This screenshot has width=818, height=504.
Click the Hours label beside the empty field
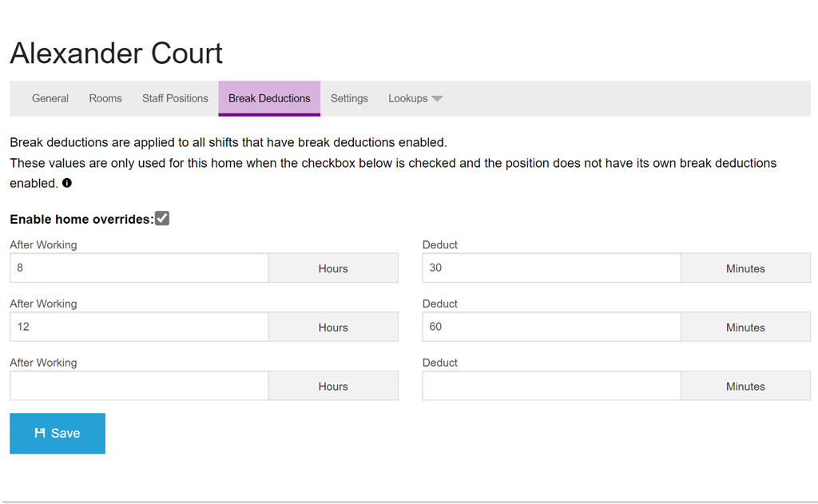click(x=333, y=387)
